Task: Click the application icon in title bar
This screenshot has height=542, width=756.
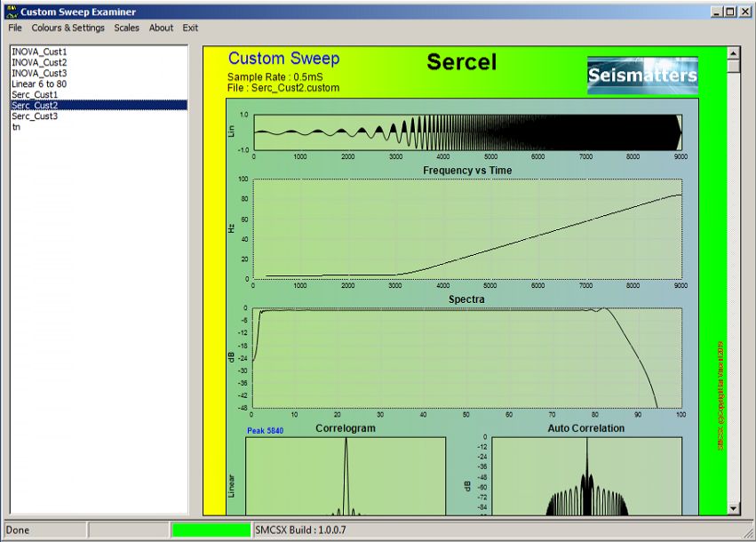Action: point(11,12)
